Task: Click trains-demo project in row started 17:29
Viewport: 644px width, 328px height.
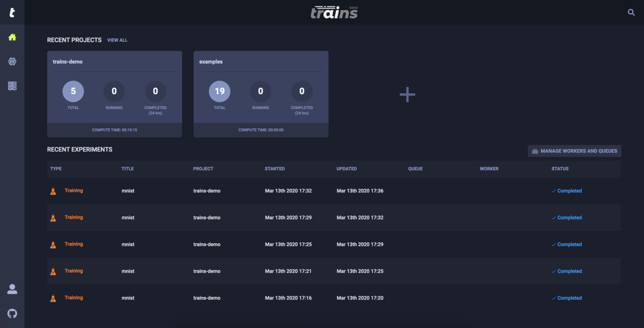Action: [207, 218]
